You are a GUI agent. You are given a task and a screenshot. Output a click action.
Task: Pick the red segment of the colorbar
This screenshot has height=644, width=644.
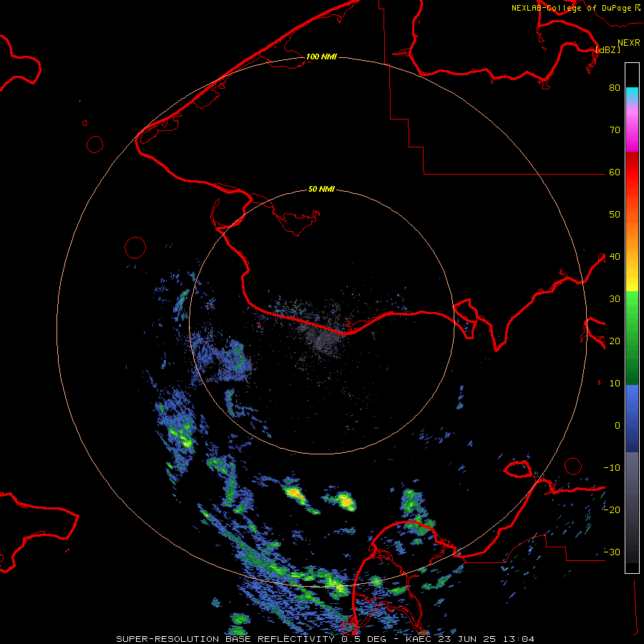632,172
